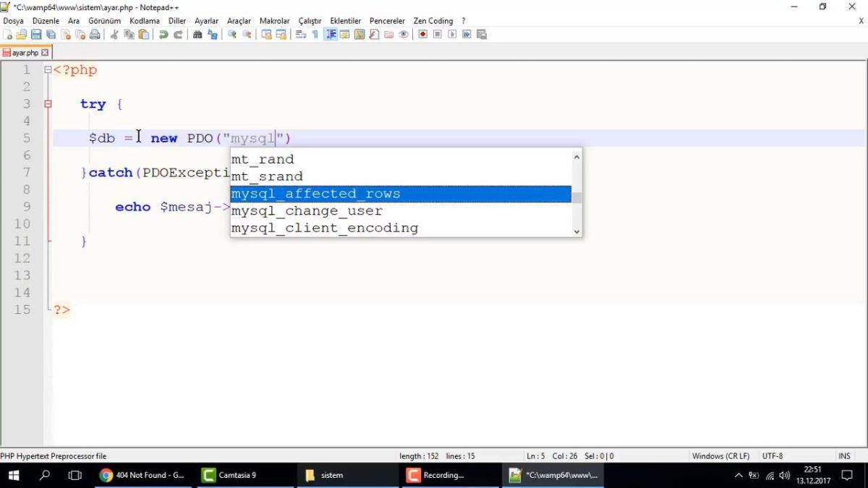Toggle the Indent Guide toolbar button
868x488 pixels.
click(330, 34)
